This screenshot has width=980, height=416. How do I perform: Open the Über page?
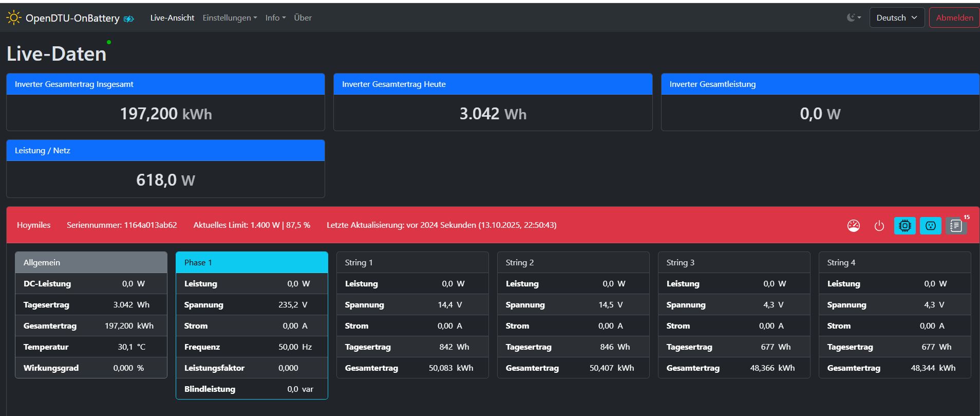[303, 18]
